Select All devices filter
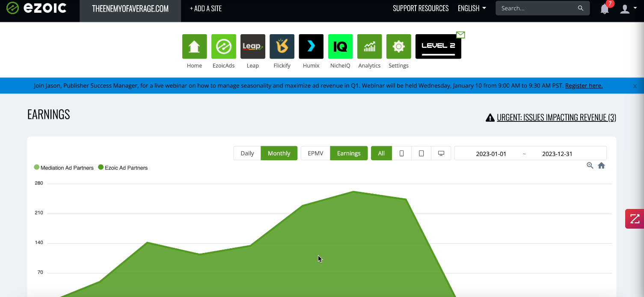This screenshot has height=297, width=644. [381, 153]
